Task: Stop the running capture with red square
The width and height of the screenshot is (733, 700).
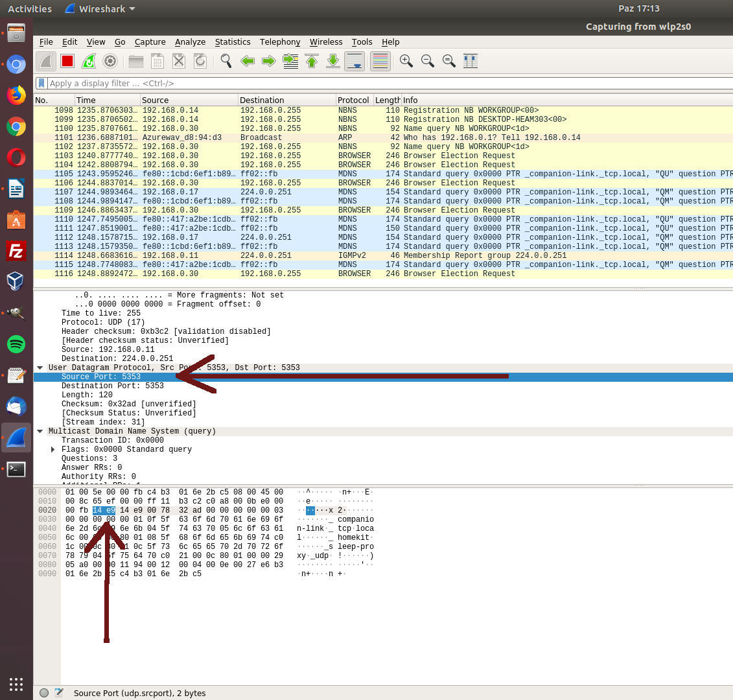Action: point(67,62)
